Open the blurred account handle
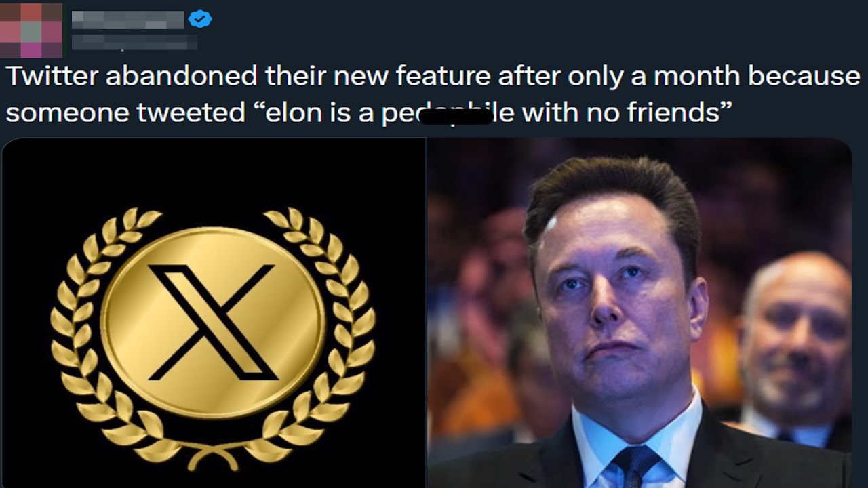The height and width of the screenshot is (488, 868). (x=134, y=43)
